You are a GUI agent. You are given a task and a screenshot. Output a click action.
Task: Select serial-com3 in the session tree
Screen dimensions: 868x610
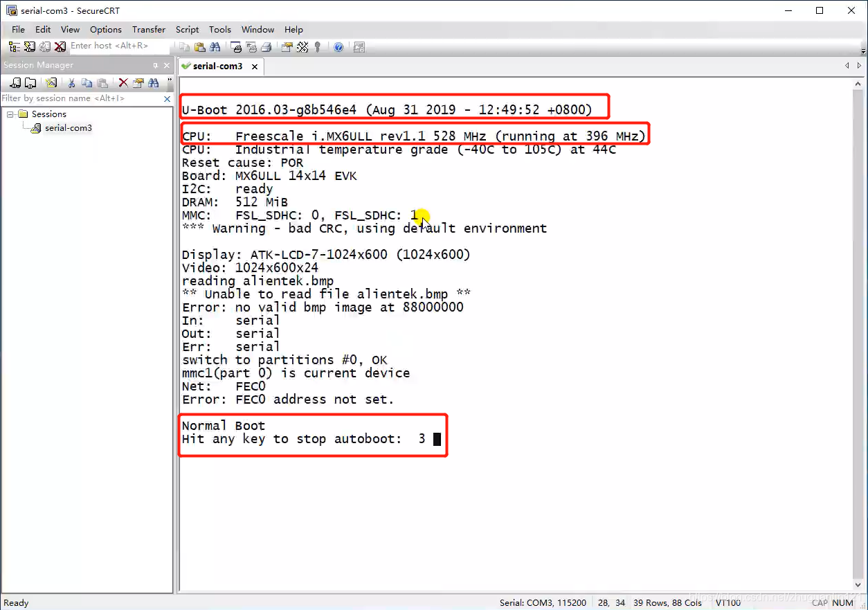(69, 128)
